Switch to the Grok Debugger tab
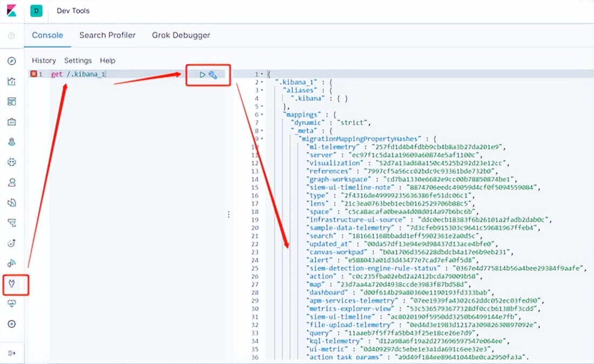 click(x=181, y=35)
